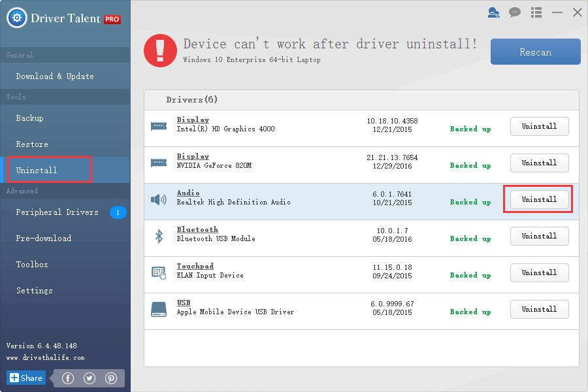Image resolution: width=588 pixels, height=392 pixels.
Task: Click the Peripheral Drivers notification badge
Action: point(118,213)
